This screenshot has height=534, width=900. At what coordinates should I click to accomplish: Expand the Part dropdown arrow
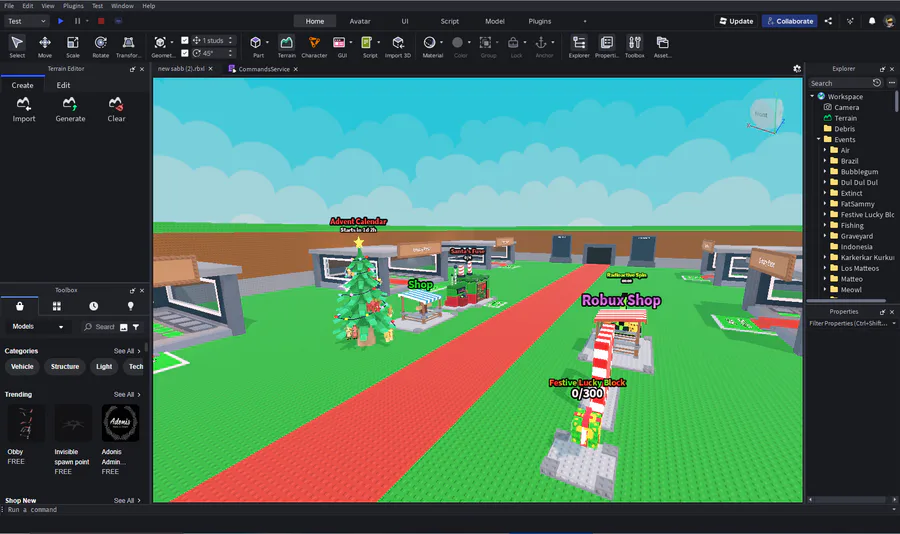point(267,42)
